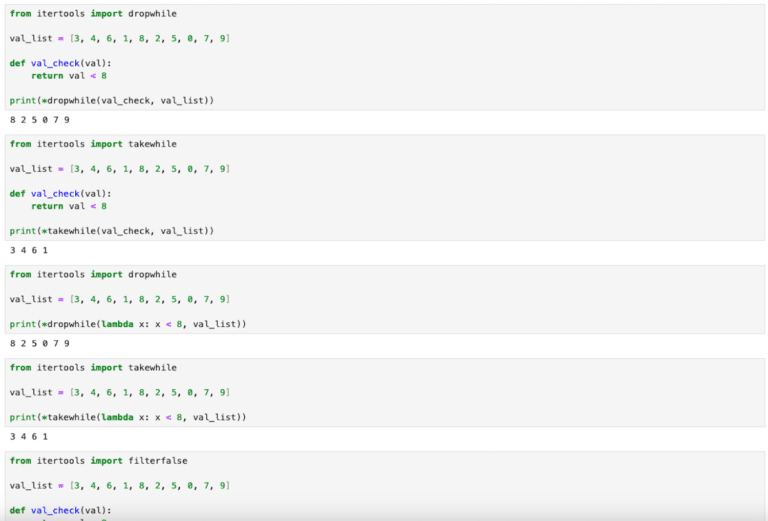
Task: Place cursor on val_list in fourth cell
Action: click(120, 392)
